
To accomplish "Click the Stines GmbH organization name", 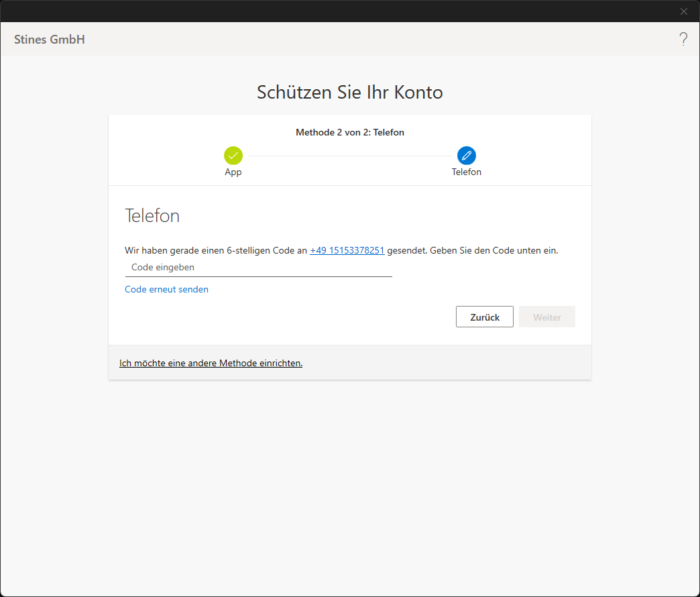I will [x=50, y=40].
